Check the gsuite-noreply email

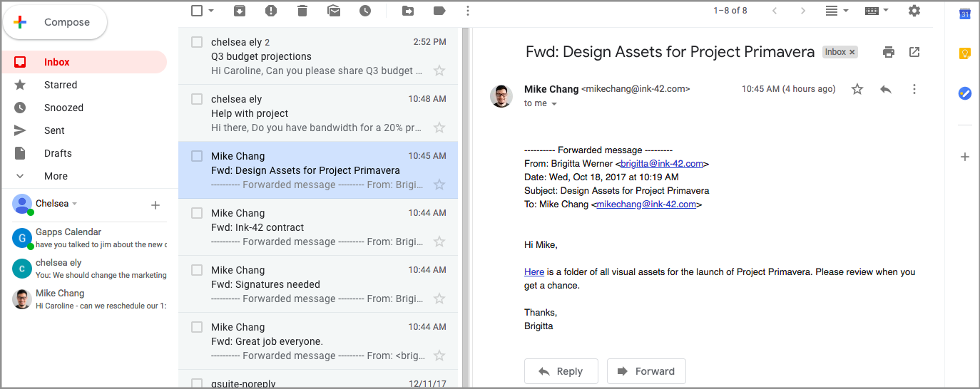pyautogui.click(x=198, y=383)
